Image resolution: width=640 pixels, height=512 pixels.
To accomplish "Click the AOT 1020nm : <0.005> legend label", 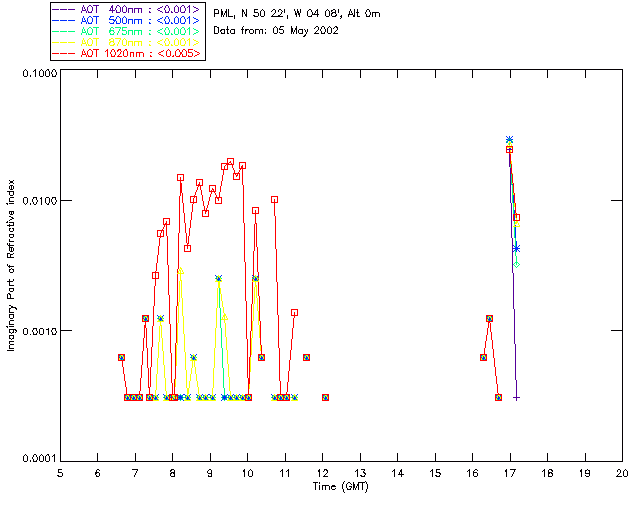I will pos(140,53).
